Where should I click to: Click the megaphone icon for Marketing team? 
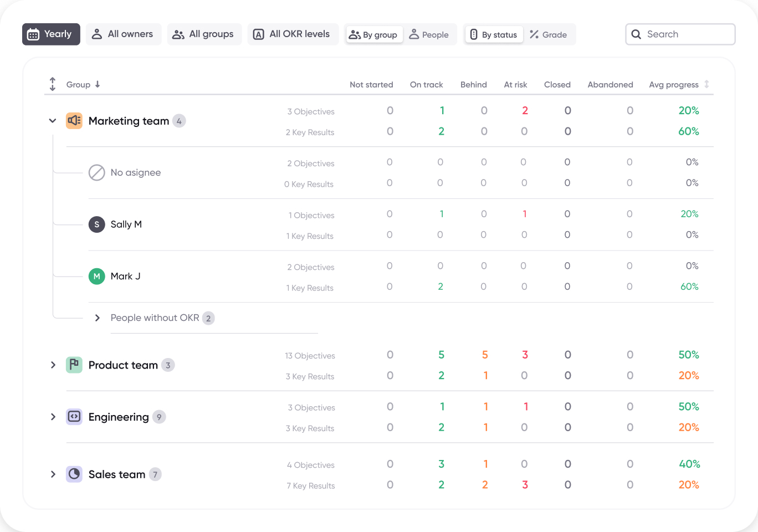coord(74,120)
